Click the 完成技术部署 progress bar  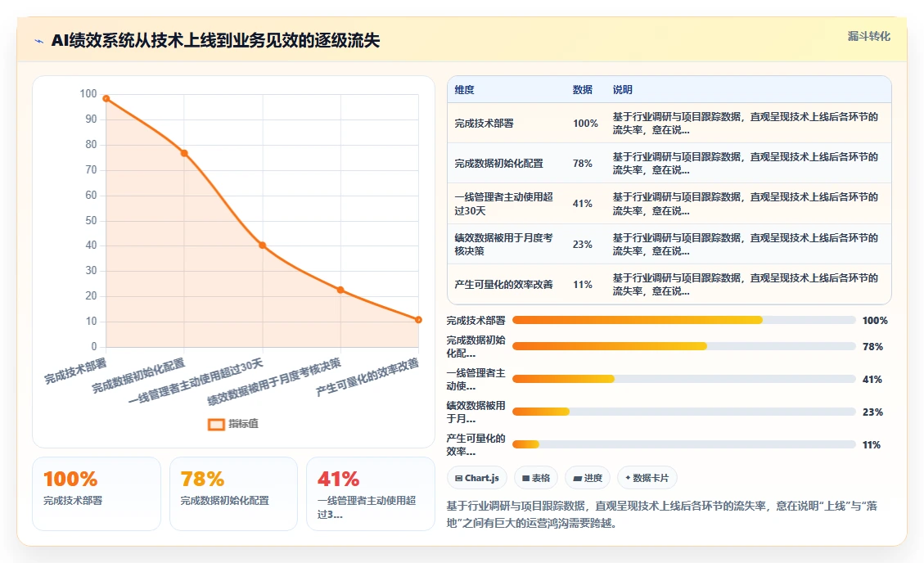click(x=683, y=320)
